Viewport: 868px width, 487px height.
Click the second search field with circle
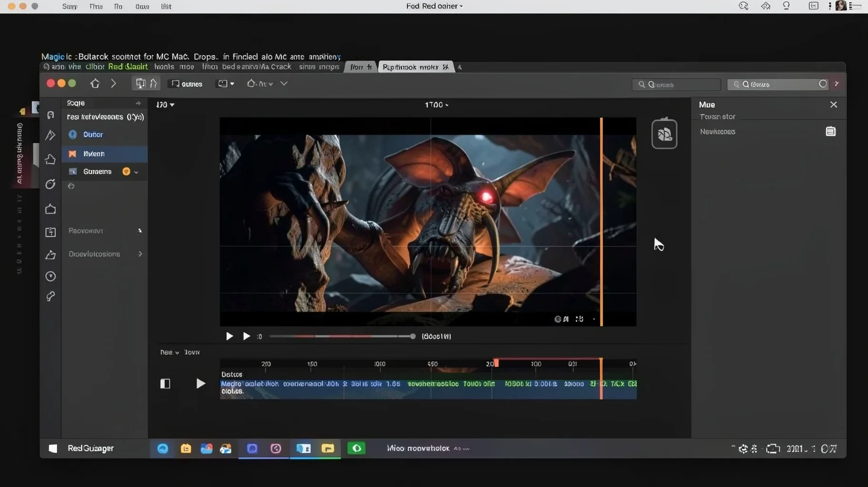(x=778, y=84)
